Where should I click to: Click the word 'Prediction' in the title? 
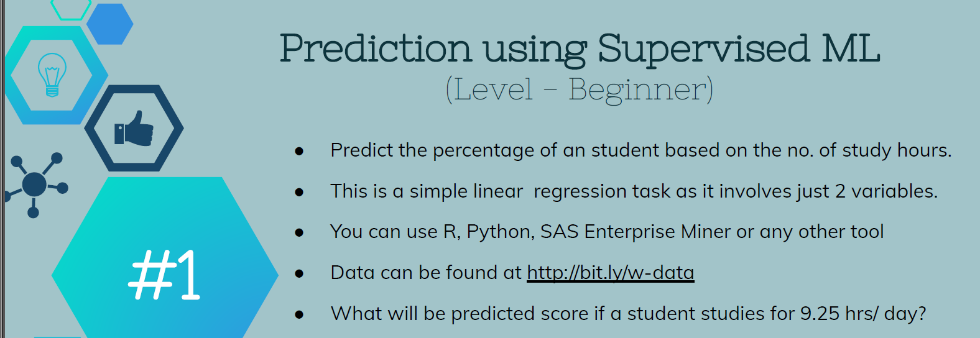376,48
